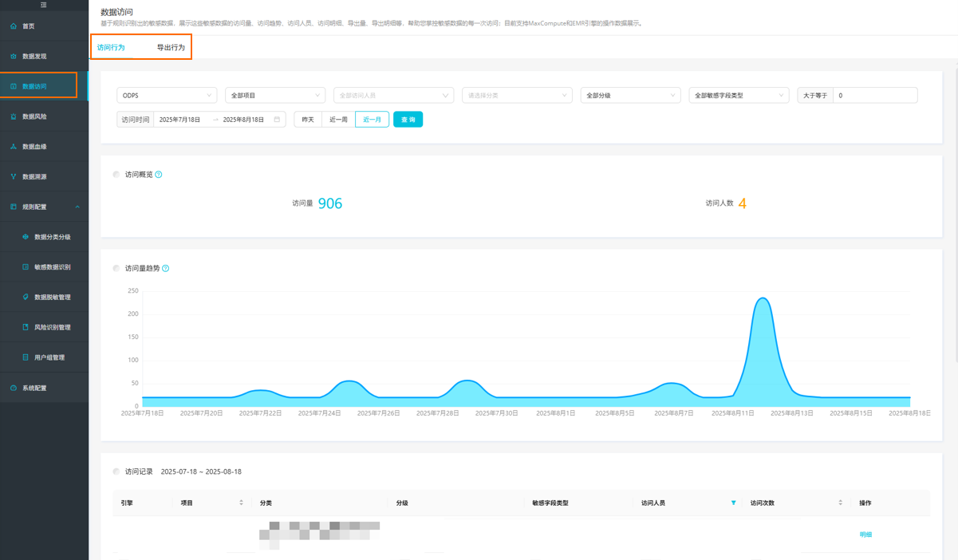The height and width of the screenshot is (560, 958).
Task: Click the August 12 peak on trend chart
Action: (x=763, y=299)
